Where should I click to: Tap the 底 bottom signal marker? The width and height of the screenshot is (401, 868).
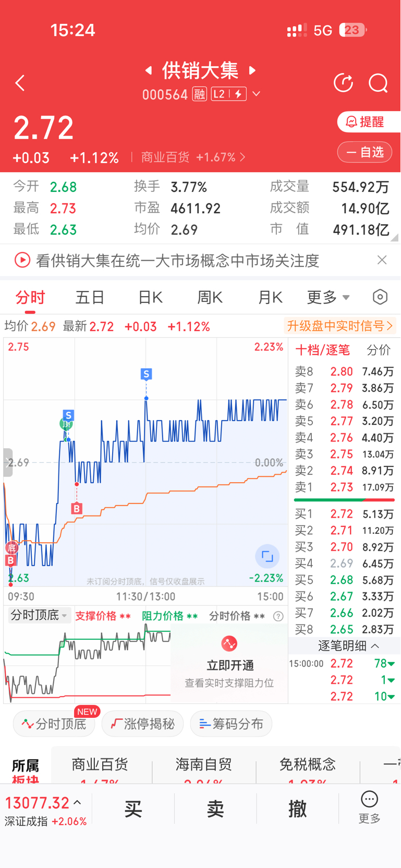11,548
